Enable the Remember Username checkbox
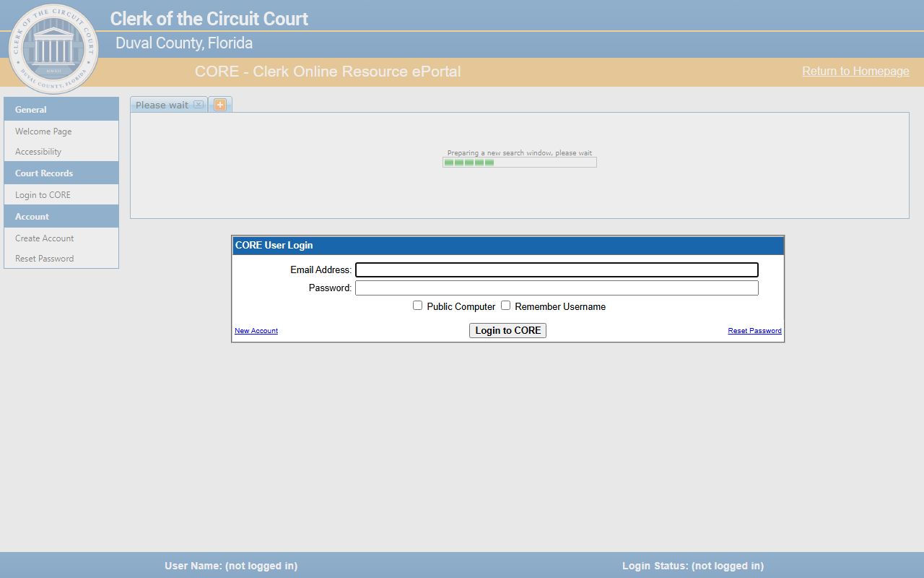924x578 pixels. 505,306
